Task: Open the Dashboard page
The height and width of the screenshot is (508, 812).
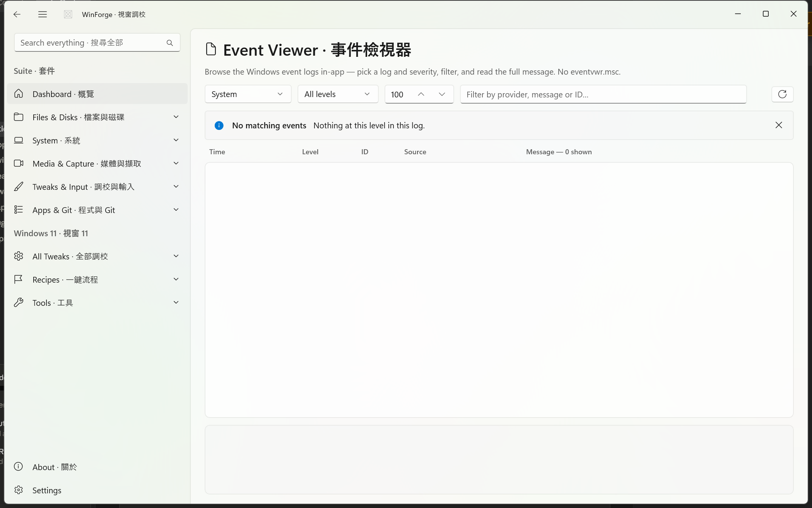Action: (x=97, y=94)
